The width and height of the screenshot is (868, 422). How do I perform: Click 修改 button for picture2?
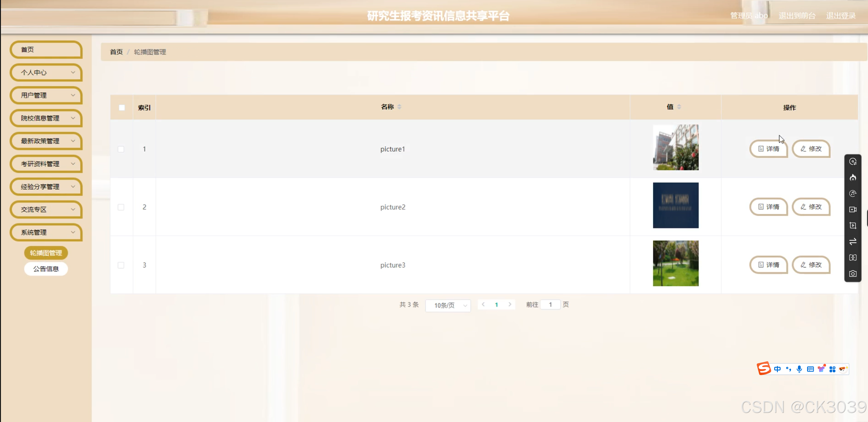[x=811, y=207]
